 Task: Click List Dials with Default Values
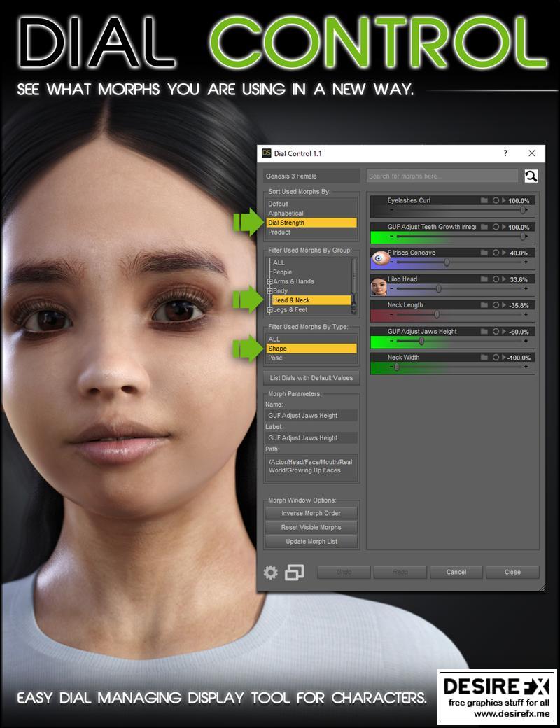(311, 378)
